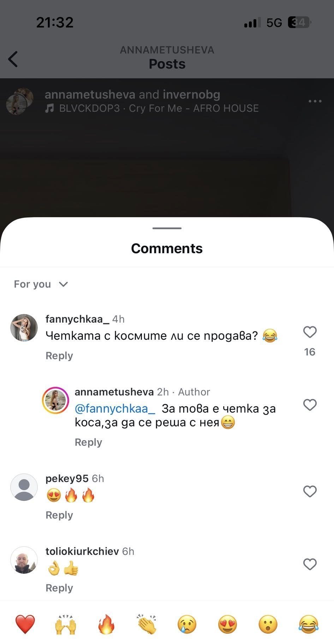
Task: Tap the crying face emoji reaction
Action: [187, 624]
